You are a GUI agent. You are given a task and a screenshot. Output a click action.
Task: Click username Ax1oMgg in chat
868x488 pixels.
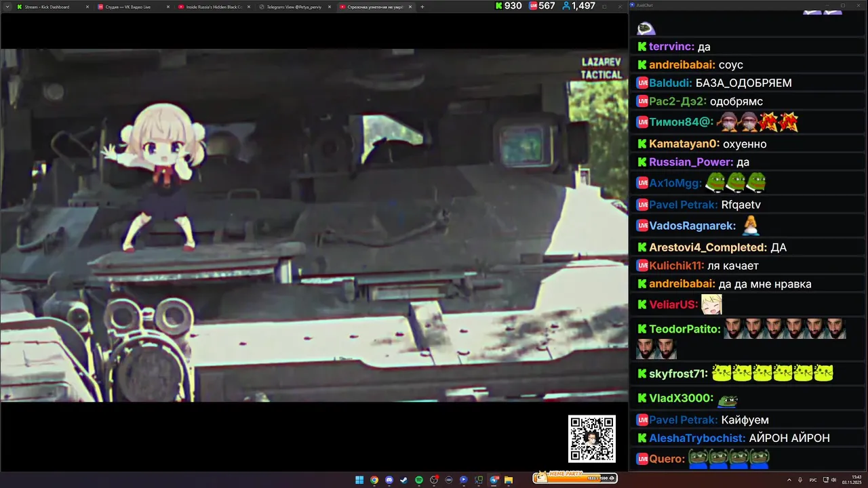(675, 184)
